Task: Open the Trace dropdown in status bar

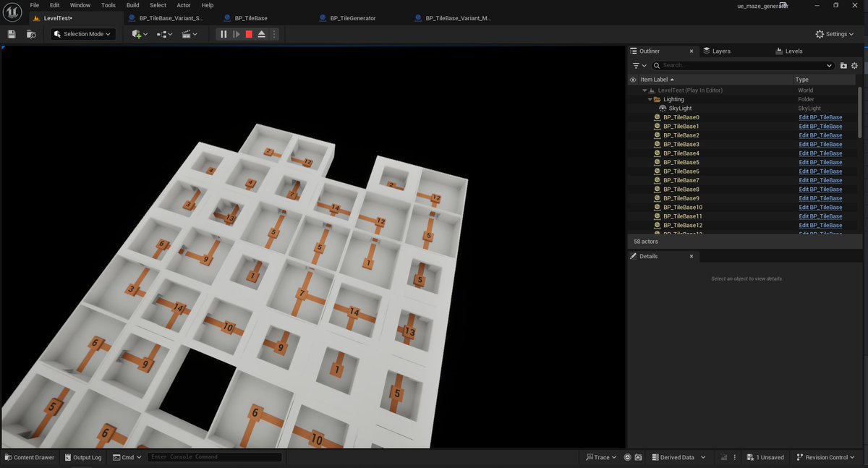Action: click(x=600, y=457)
